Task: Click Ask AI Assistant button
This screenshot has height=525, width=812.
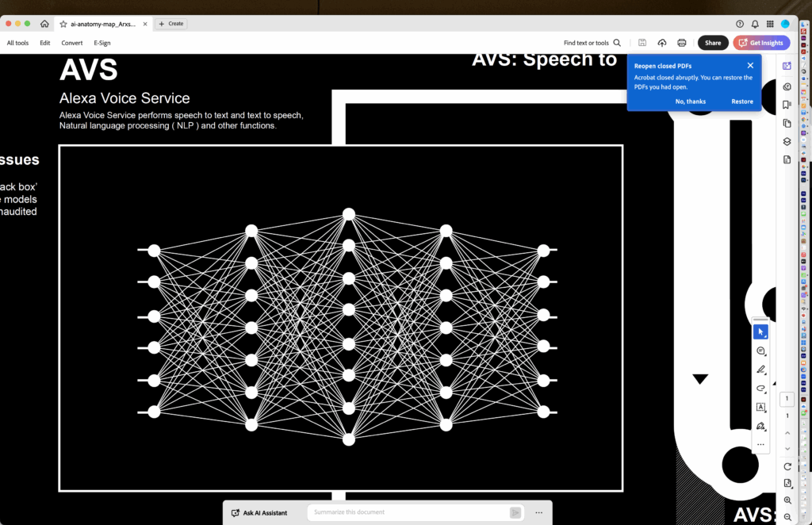Action: [x=259, y=512]
